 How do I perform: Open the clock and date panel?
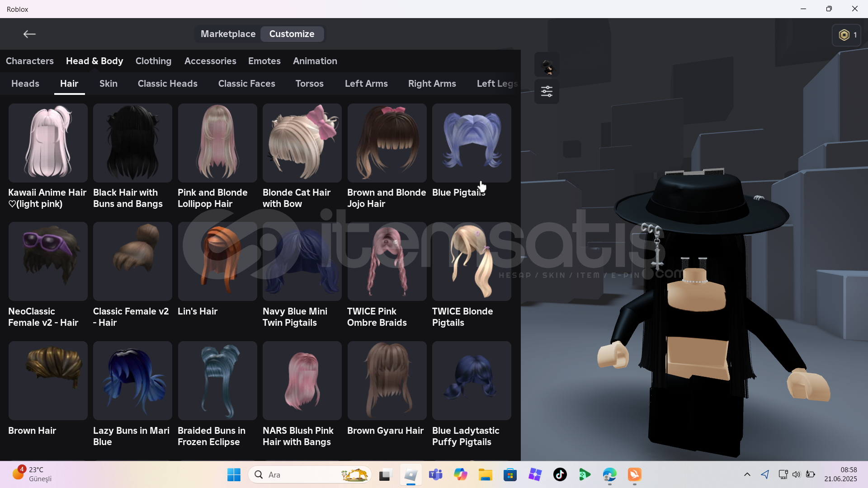[840, 474]
